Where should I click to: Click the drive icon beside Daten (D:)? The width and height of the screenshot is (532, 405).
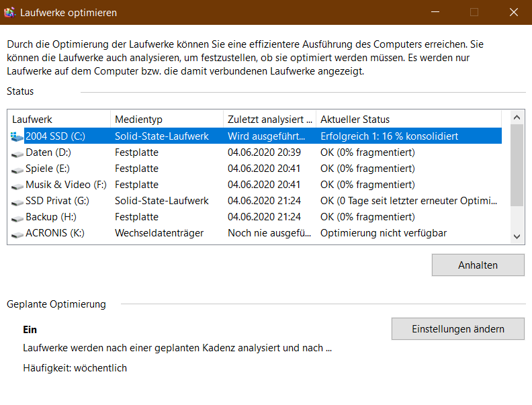click(x=17, y=152)
